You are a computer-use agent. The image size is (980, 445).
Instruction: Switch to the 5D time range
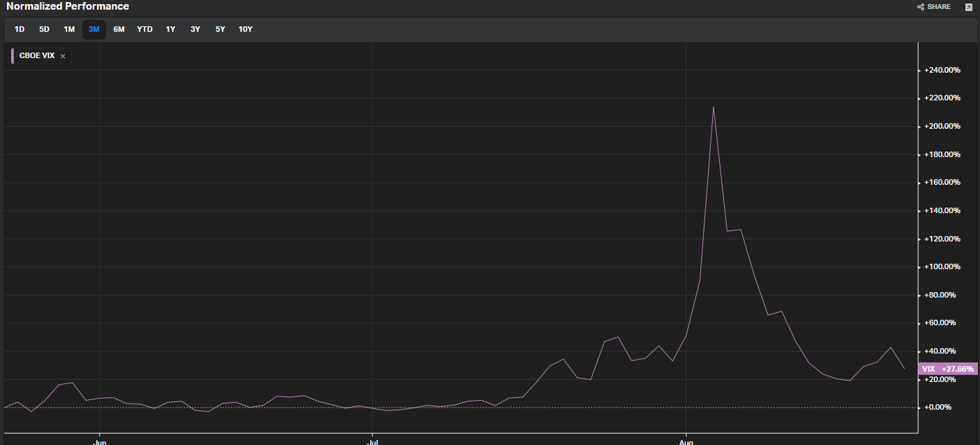point(44,29)
